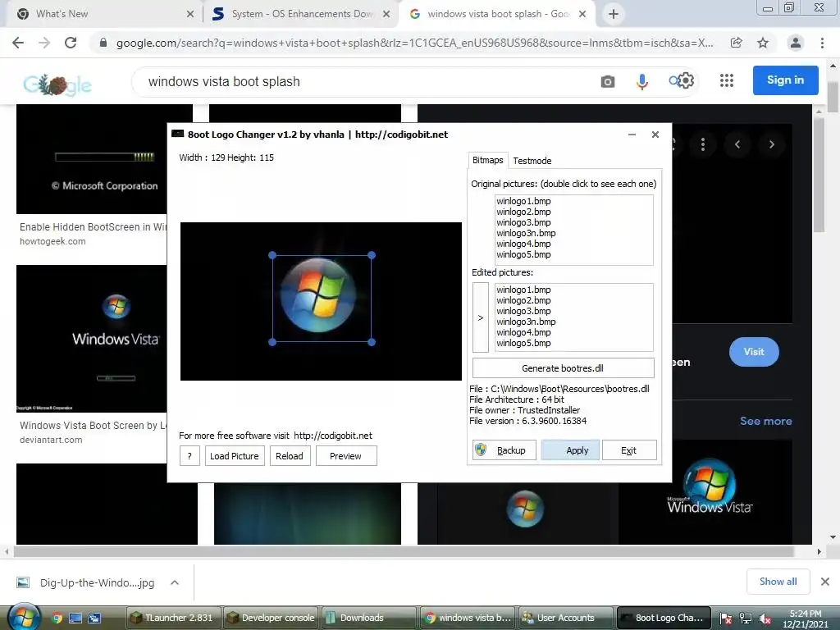Image resolution: width=840 pixels, height=630 pixels.
Task: Open Google apps grid
Action: pyautogui.click(x=727, y=80)
